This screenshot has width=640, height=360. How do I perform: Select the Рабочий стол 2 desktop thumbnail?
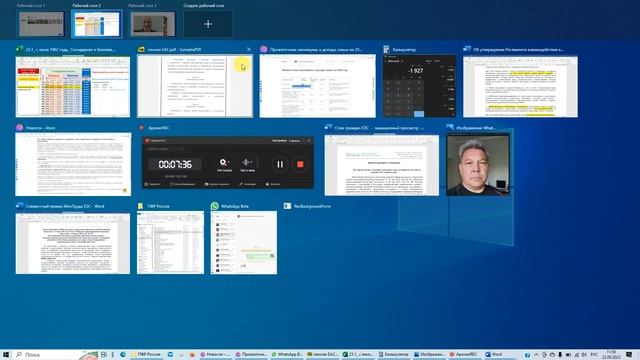click(x=97, y=24)
